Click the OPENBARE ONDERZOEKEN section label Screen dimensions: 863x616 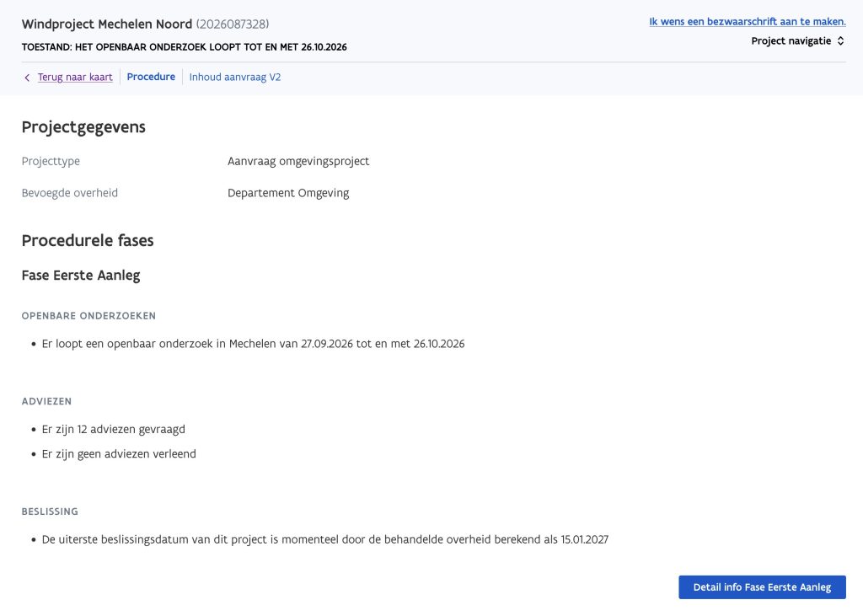pos(88,316)
